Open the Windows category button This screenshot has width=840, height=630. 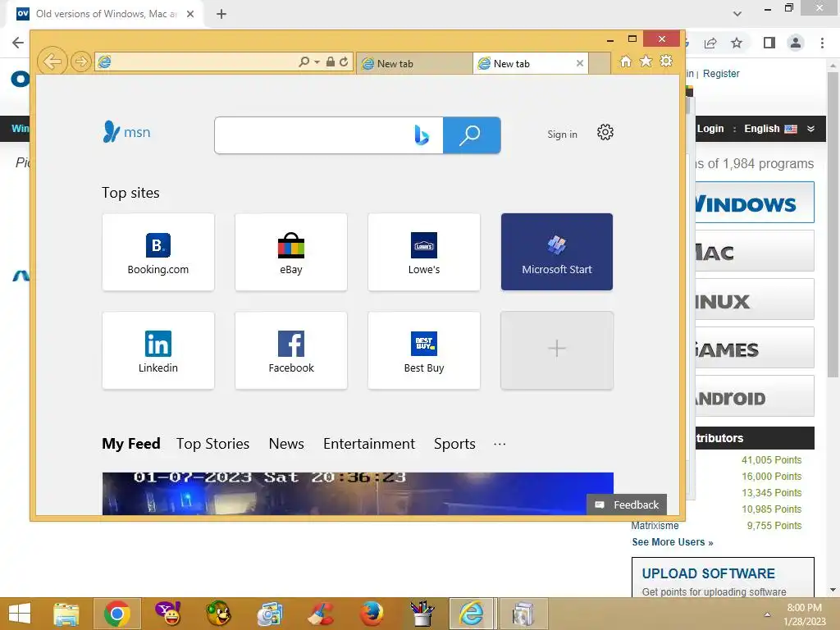[x=755, y=203]
